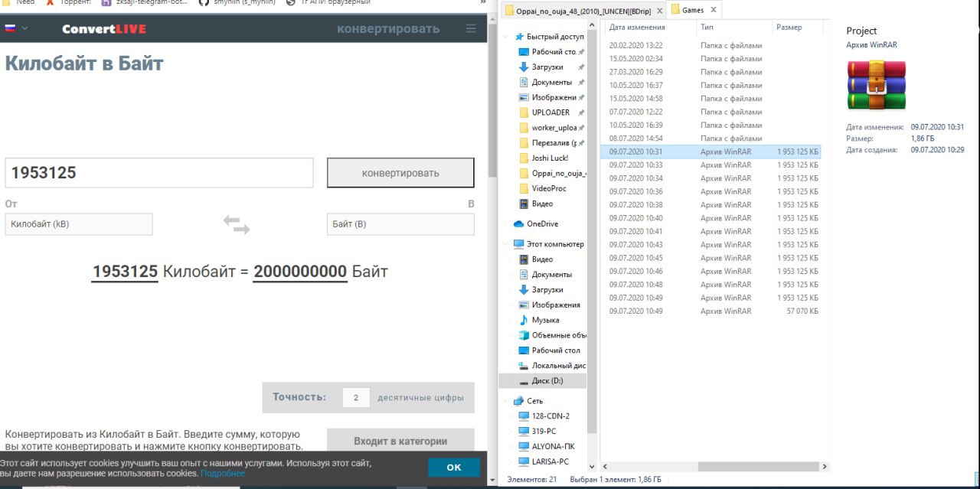This screenshot has width=980, height=489.
Task: Select the archive row dated 09.07.2020 10:33
Action: click(x=712, y=165)
